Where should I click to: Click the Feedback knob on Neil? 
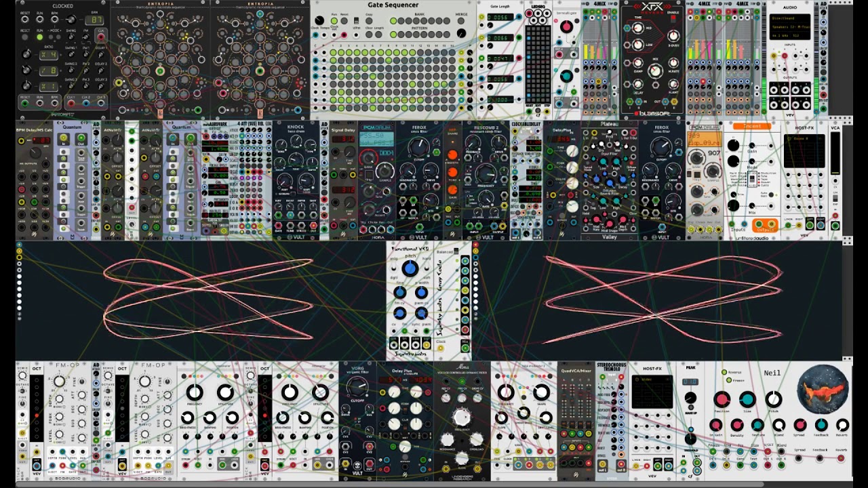(821, 425)
